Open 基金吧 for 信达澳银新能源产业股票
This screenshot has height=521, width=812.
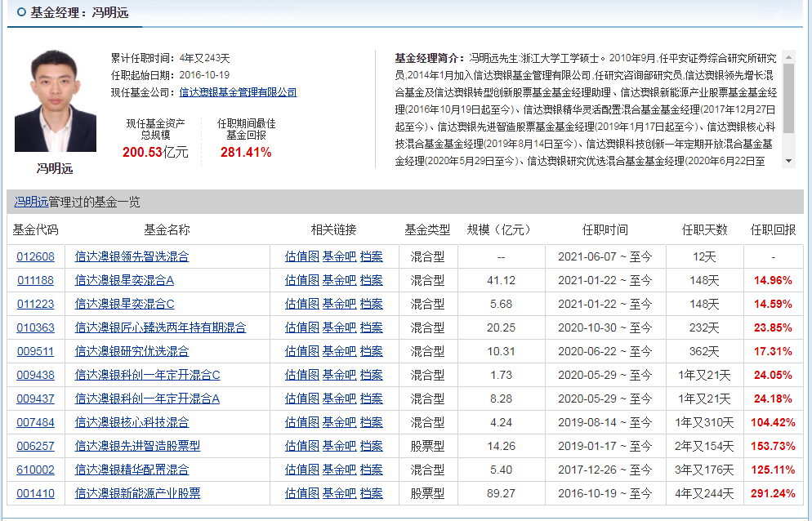339,493
